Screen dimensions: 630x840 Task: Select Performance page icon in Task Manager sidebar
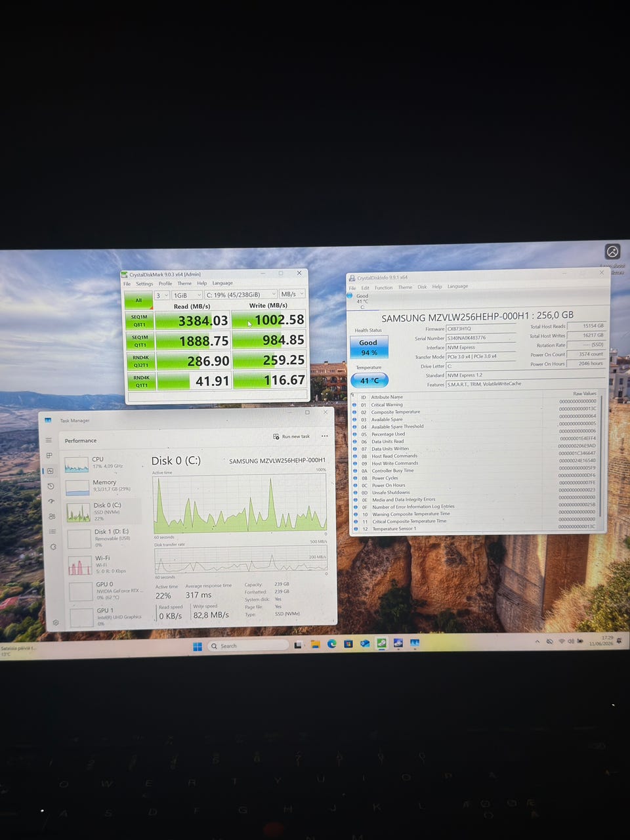coord(50,471)
